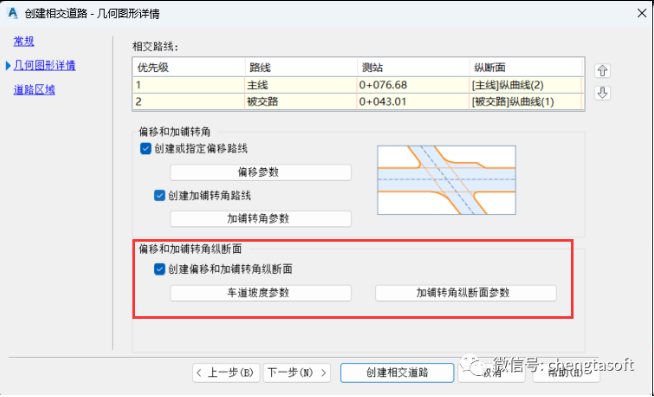This screenshot has width=654, height=397.
Task: Open 加铺转角参数 button
Action: [261, 219]
